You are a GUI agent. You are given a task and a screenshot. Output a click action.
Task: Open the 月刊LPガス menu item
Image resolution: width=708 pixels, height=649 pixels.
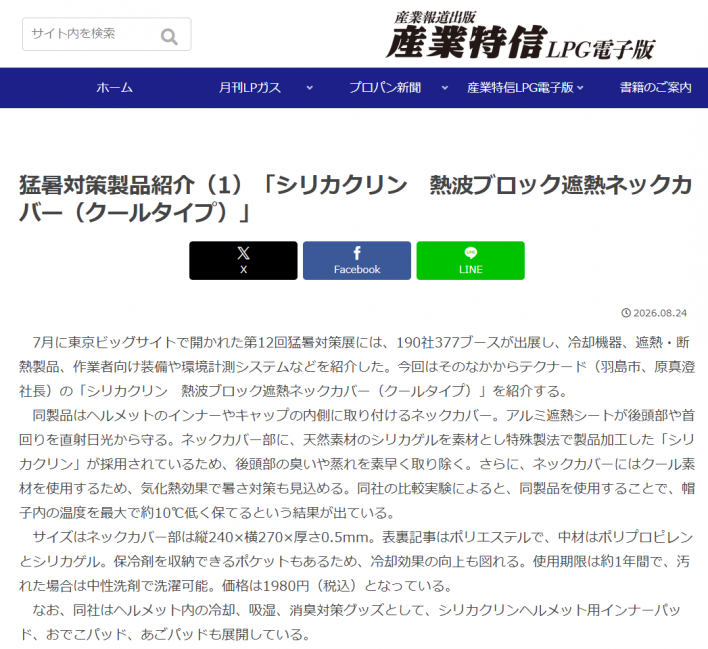tap(250, 88)
